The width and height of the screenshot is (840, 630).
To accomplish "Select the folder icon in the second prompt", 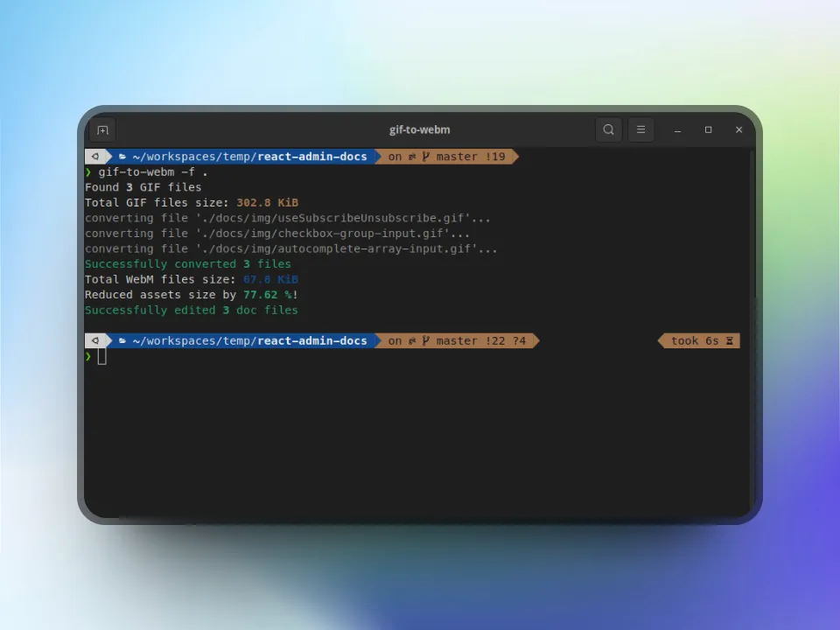I will [122, 340].
